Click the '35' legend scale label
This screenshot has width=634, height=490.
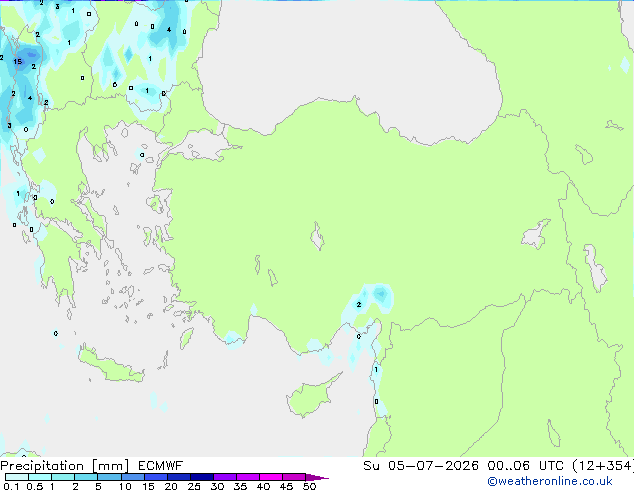point(240,486)
